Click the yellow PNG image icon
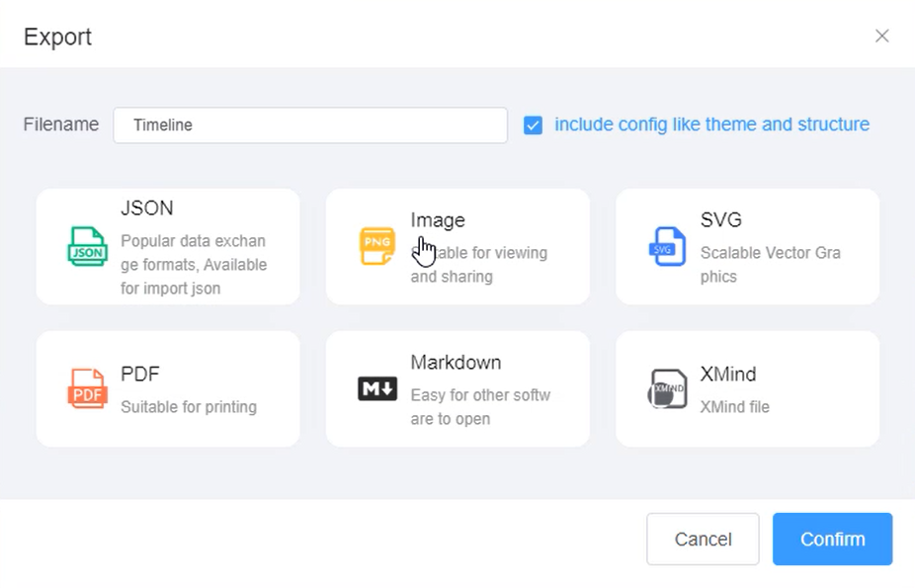This screenshot has height=588, width=915. [x=376, y=247]
